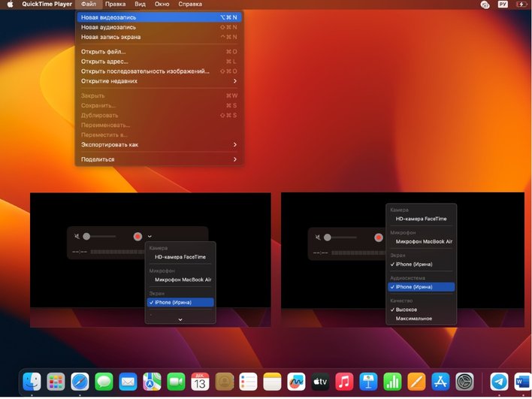Choose Новая видеозапись
The height and width of the screenshot is (399, 532).
tap(159, 17)
